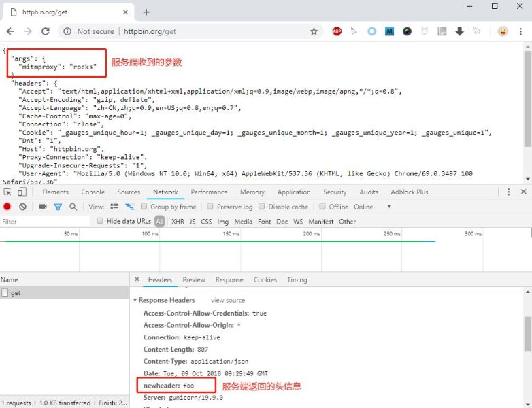
Task: Tick the Disable cache checkbox
Action: 262,206
